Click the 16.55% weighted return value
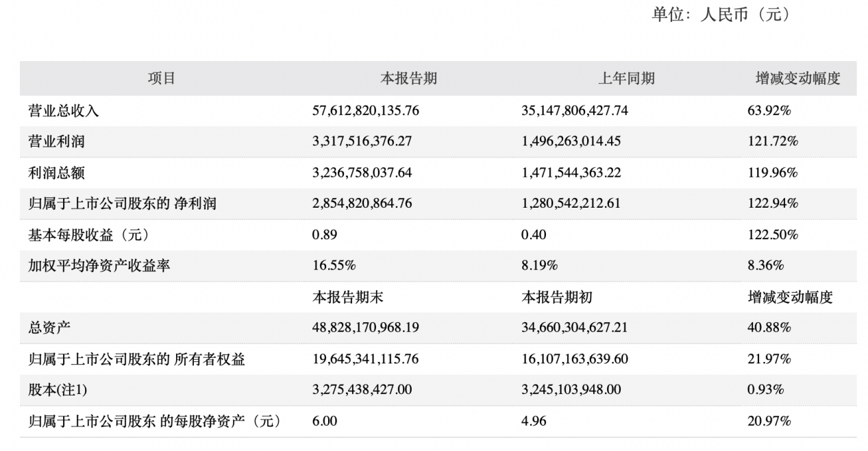The width and height of the screenshot is (868, 451). click(x=334, y=265)
